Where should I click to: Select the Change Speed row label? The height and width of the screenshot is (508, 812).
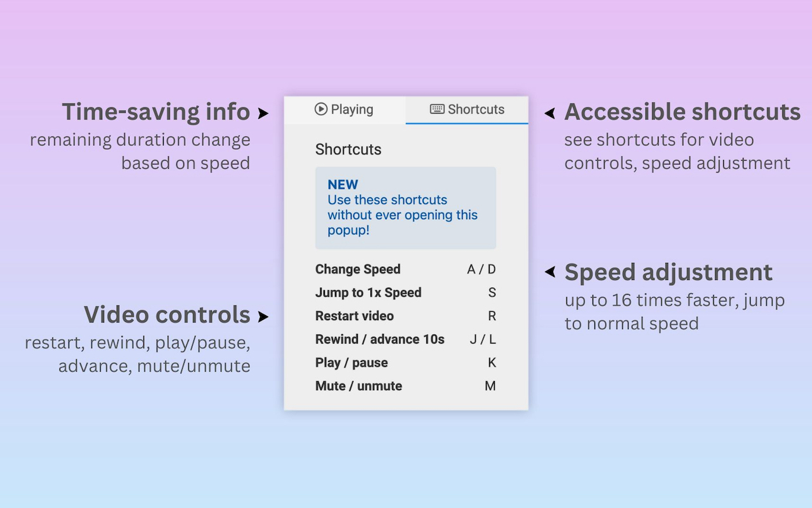click(358, 269)
